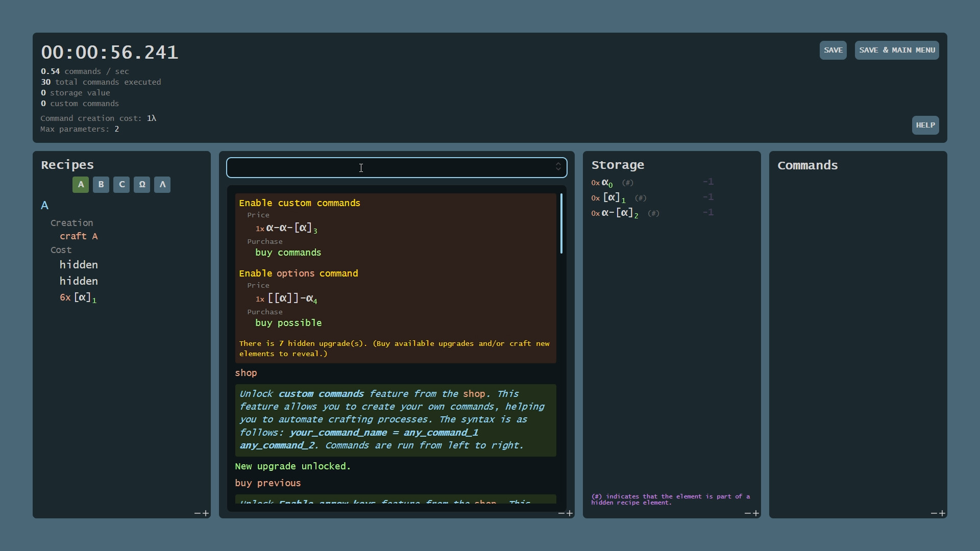The image size is (980, 551).
Task: Click the (#) marker beside α₀ in Storage
Action: tap(627, 183)
